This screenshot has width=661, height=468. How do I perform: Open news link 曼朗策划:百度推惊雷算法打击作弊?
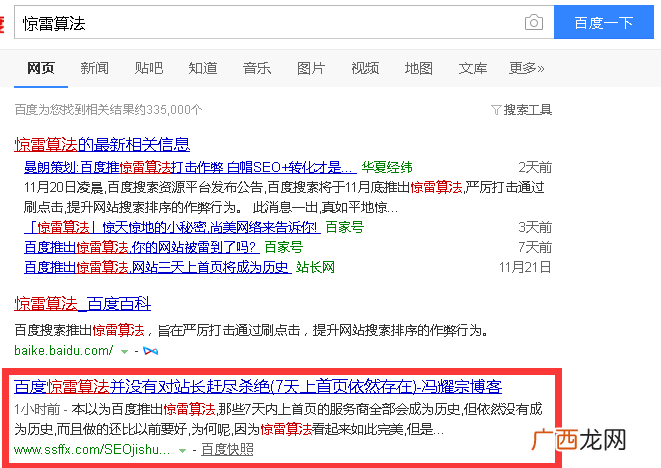coord(190,167)
